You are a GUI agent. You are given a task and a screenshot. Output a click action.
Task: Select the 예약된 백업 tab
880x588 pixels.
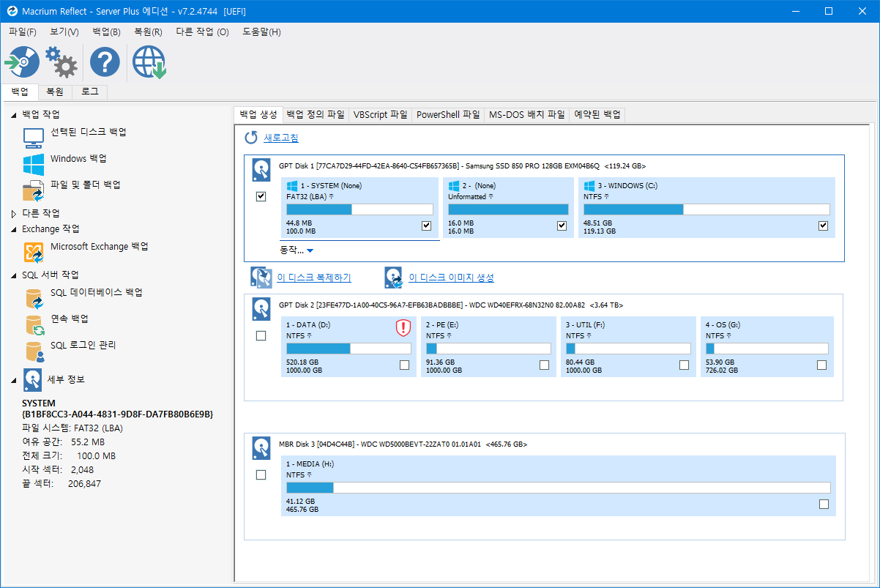(x=597, y=115)
